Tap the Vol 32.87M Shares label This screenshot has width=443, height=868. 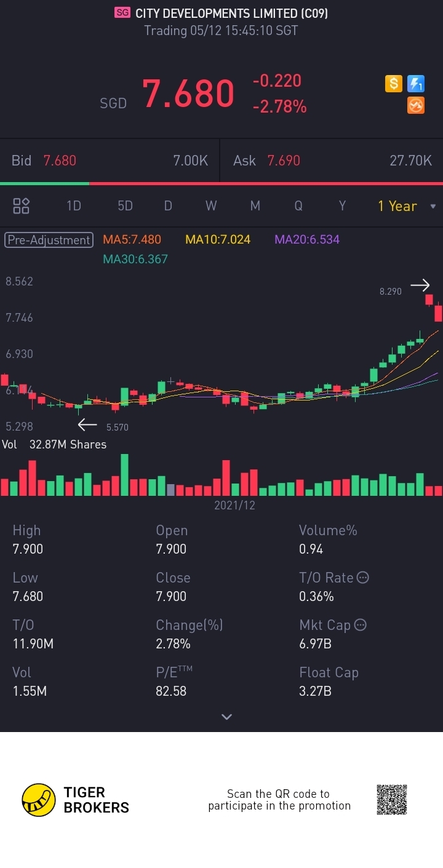point(54,444)
